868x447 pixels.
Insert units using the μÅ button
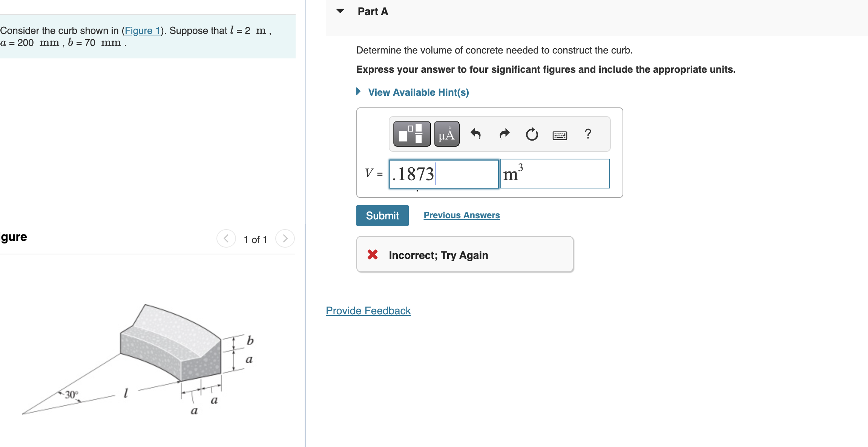click(x=446, y=134)
